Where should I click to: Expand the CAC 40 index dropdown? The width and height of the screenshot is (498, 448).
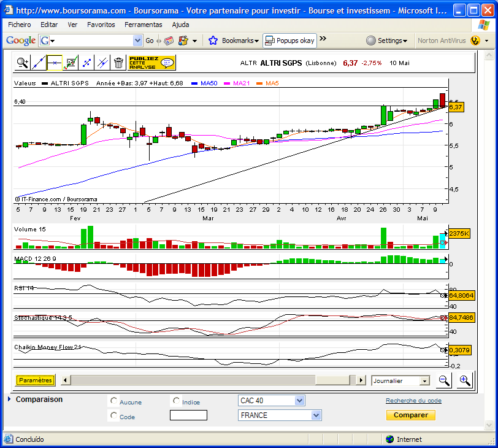272,401
